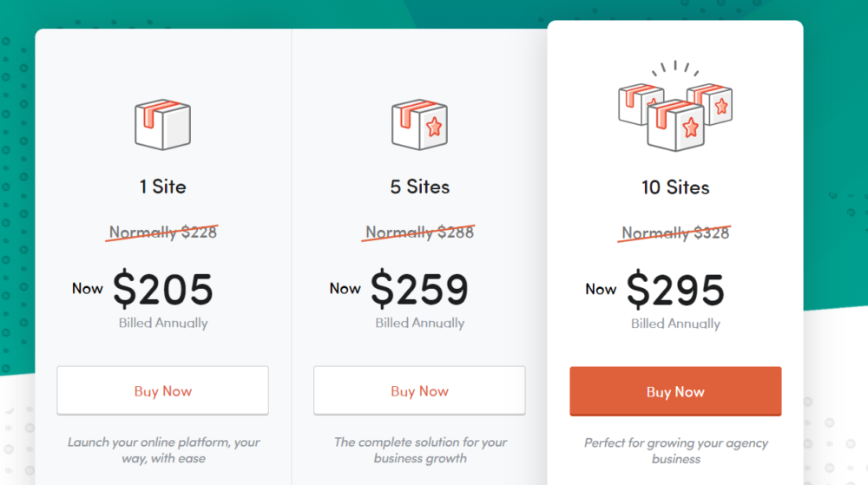Click "Billed Annually" under the $295 price

point(675,324)
